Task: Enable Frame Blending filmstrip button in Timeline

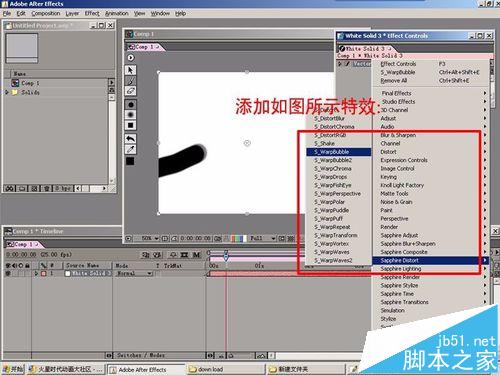Action: (185, 255)
